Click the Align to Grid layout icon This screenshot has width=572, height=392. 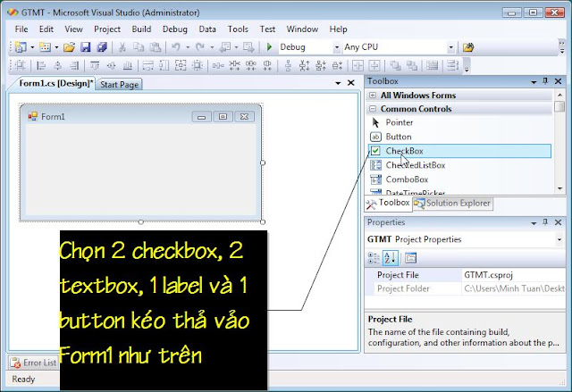pos(21,65)
